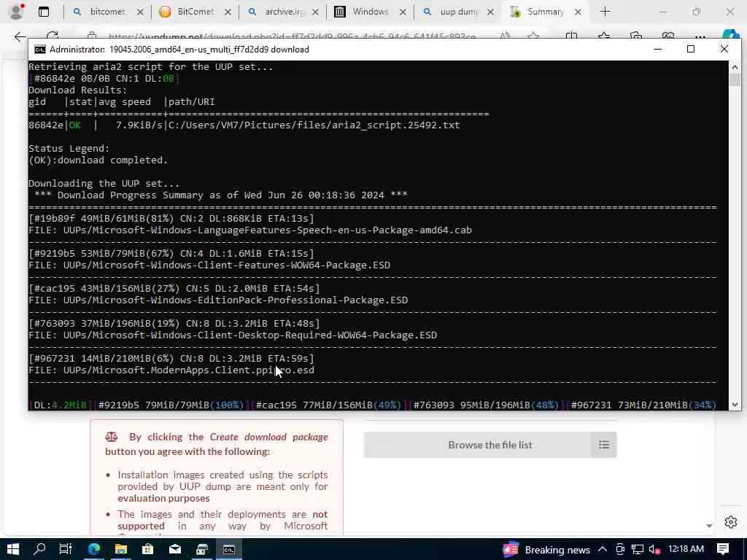Click Client-Features-WOW64-Package.ESD file line
Image resolution: width=747 pixels, height=560 pixels.
coord(209,265)
